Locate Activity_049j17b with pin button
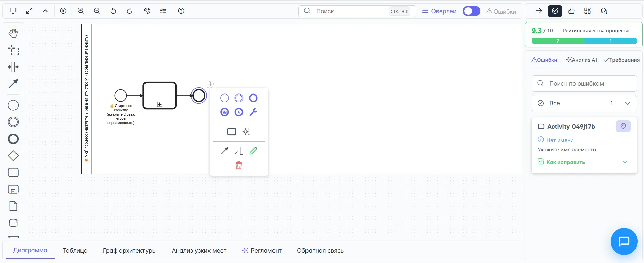This screenshot has height=263, width=644. (623, 126)
